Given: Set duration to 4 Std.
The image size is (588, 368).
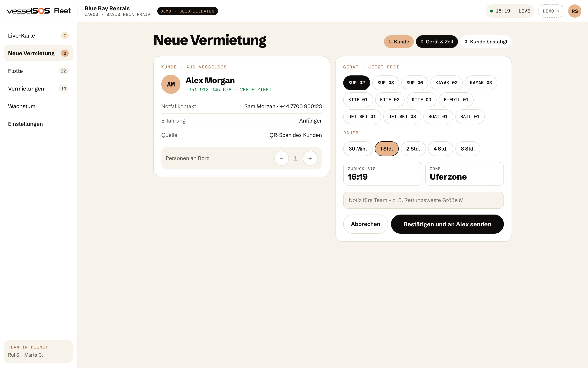Looking at the screenshot, I should pyautogui.click(x=440, y=149).
